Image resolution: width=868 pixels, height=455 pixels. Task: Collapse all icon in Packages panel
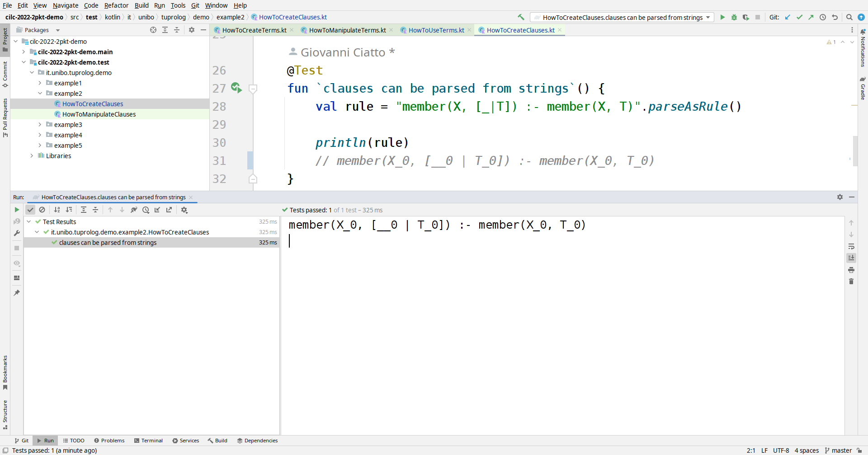[x=177, y=30]
